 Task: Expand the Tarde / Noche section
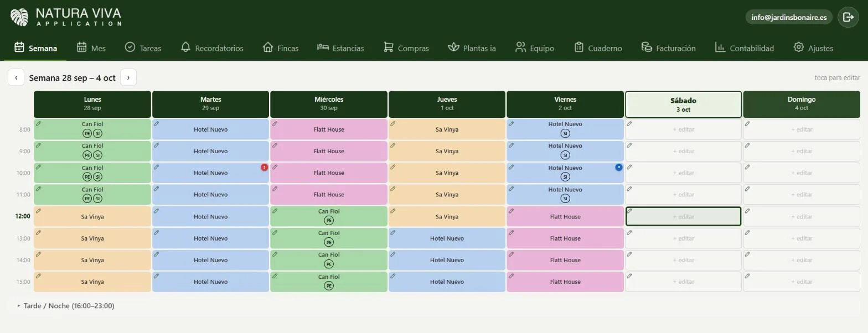pos(65,306)
